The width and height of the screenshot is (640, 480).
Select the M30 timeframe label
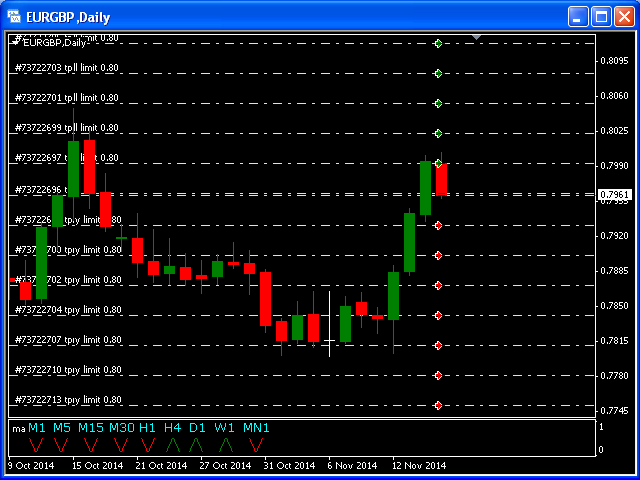(122, 428)
